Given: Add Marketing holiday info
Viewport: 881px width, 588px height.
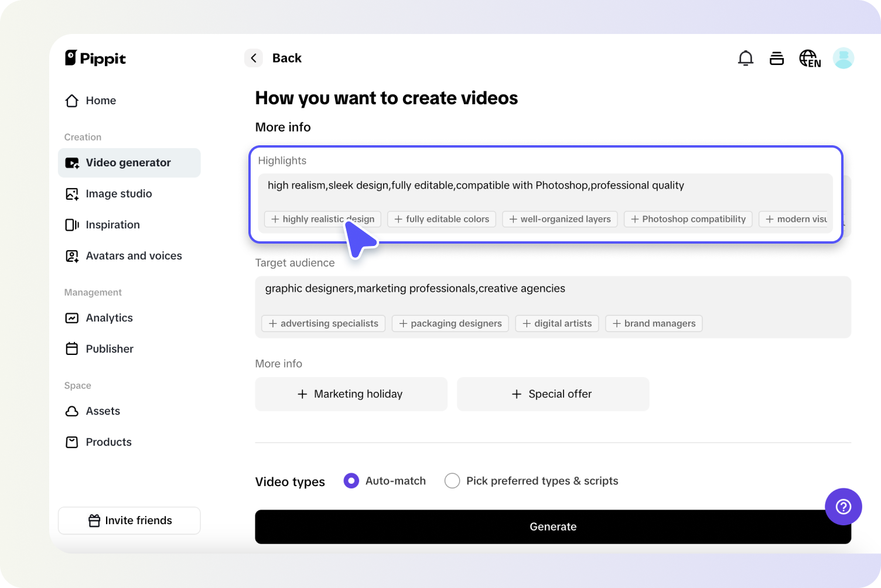Looking at the screenshot, I should click(351, 394).
